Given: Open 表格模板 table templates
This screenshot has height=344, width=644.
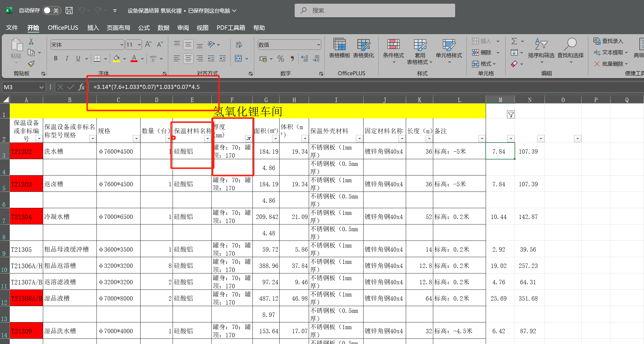Looking at the screenshot, I should point(339,48).
